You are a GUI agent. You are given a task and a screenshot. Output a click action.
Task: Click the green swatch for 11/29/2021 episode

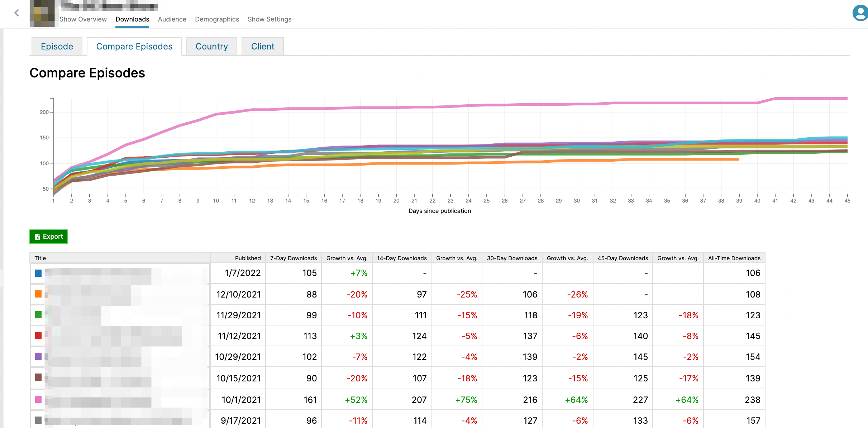click(x=38, y=315)
